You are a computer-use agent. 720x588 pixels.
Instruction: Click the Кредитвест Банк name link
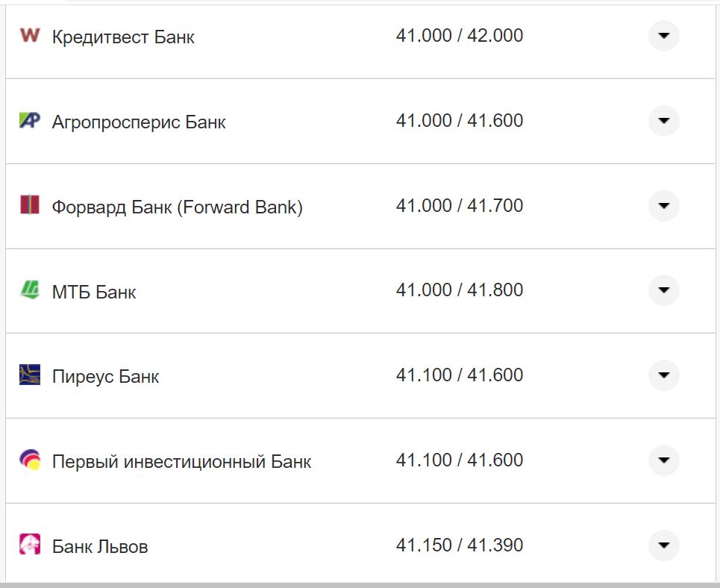coord(122,37)
